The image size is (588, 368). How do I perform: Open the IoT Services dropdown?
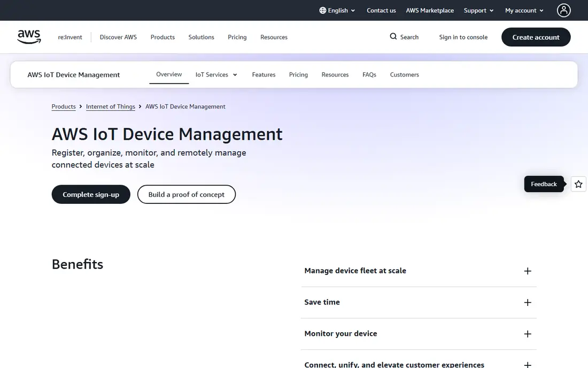216,75
